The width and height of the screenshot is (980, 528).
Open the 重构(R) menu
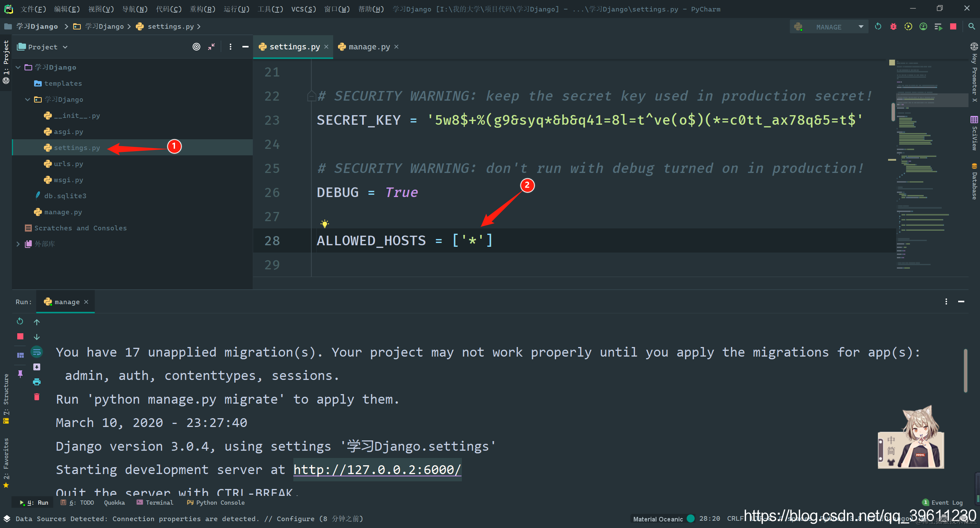coord(203,9)
